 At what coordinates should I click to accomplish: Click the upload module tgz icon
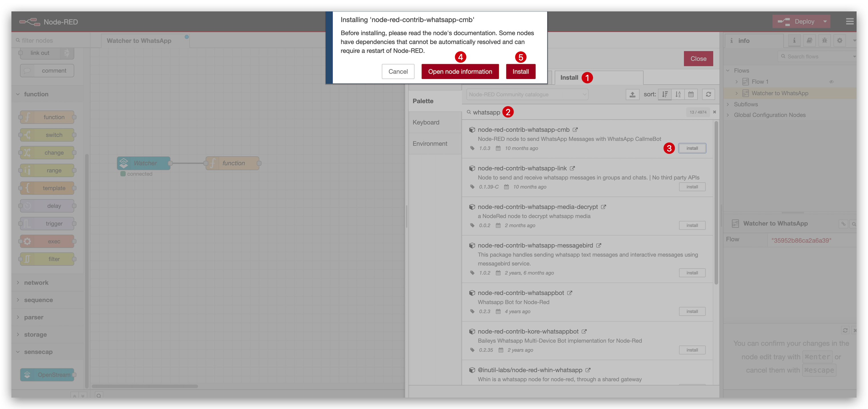click(x=632, y=94)
